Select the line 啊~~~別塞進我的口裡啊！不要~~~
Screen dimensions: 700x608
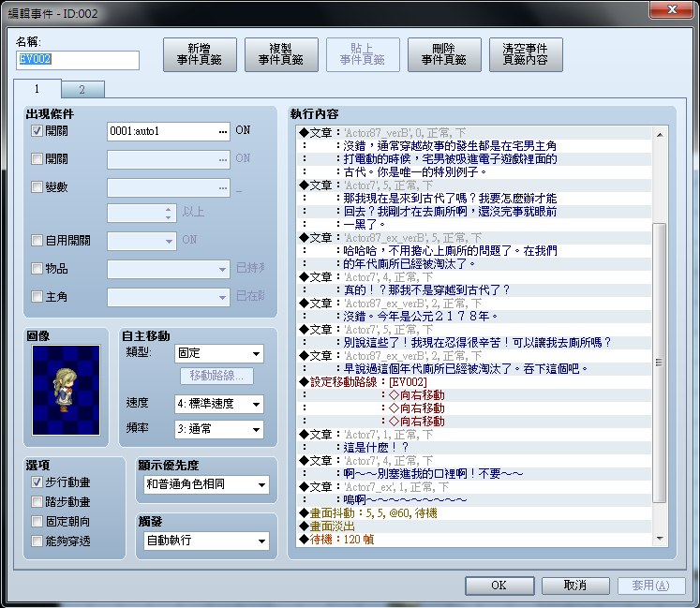click(474, 474)
